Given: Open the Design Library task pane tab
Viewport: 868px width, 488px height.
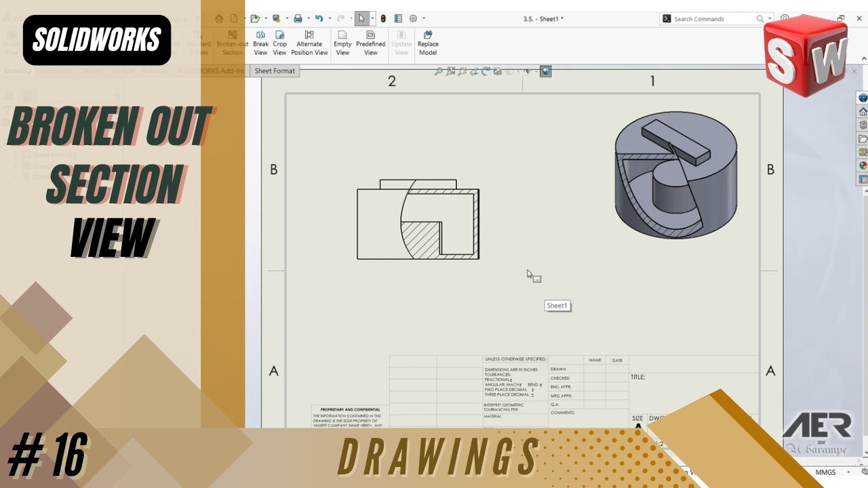Looking at the screenshot, I should (863, 125).
